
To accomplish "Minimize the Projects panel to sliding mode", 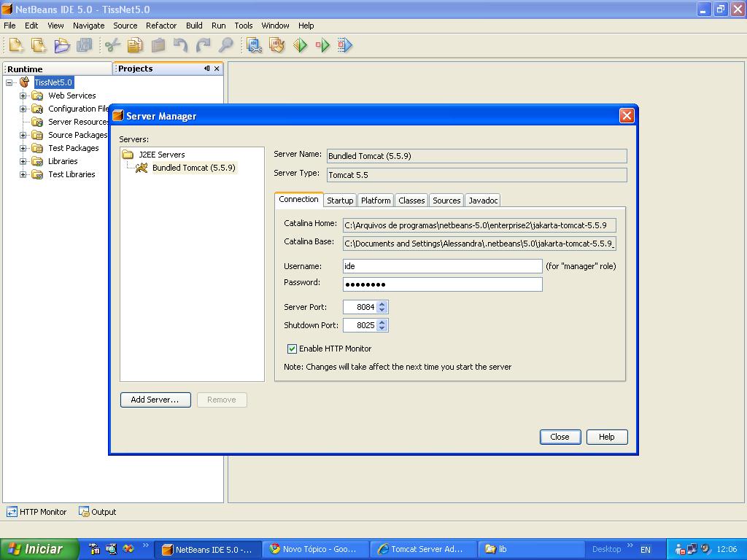I will click(x=206, y=69).
